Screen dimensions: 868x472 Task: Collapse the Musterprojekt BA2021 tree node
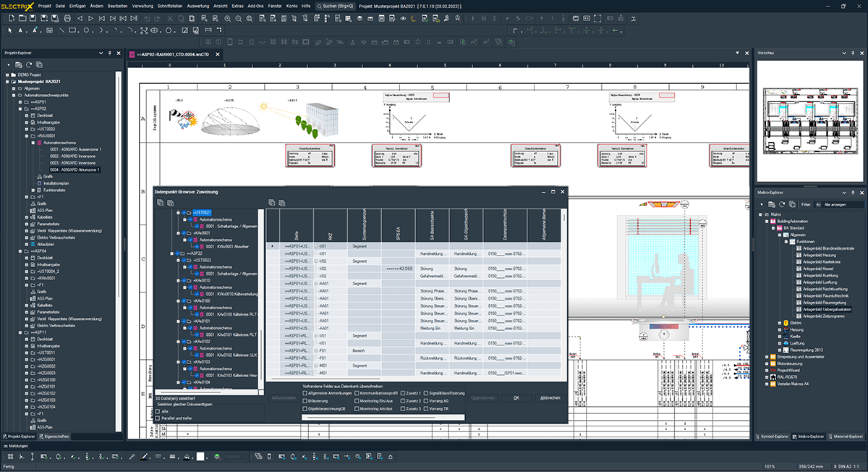[x=7, y=81]
